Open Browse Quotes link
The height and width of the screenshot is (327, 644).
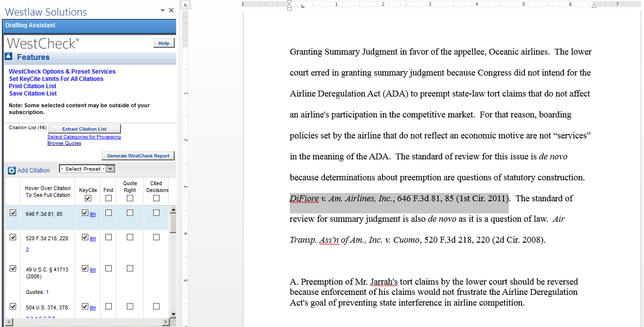click(64, 143)
